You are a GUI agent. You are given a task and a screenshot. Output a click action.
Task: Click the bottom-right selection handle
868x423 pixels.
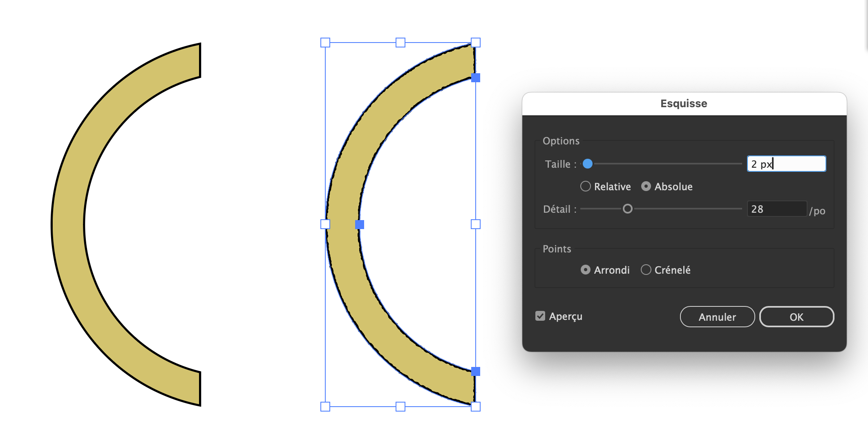pyautogui.click(x=474, y=407)
